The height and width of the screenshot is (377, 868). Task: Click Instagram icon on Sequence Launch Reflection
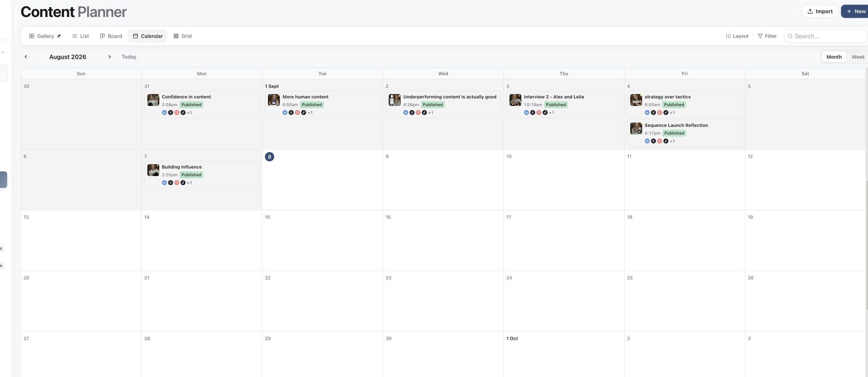coord(660,141)
